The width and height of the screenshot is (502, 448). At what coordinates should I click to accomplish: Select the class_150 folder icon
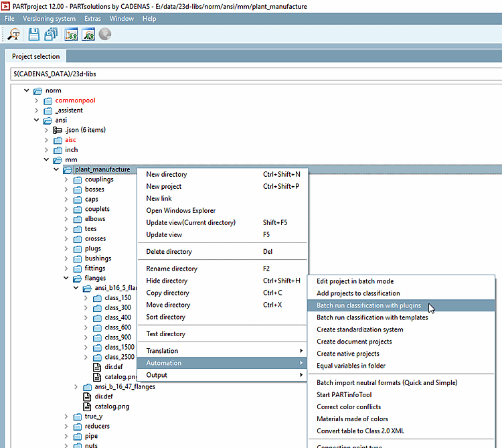(x=97, y=298)
